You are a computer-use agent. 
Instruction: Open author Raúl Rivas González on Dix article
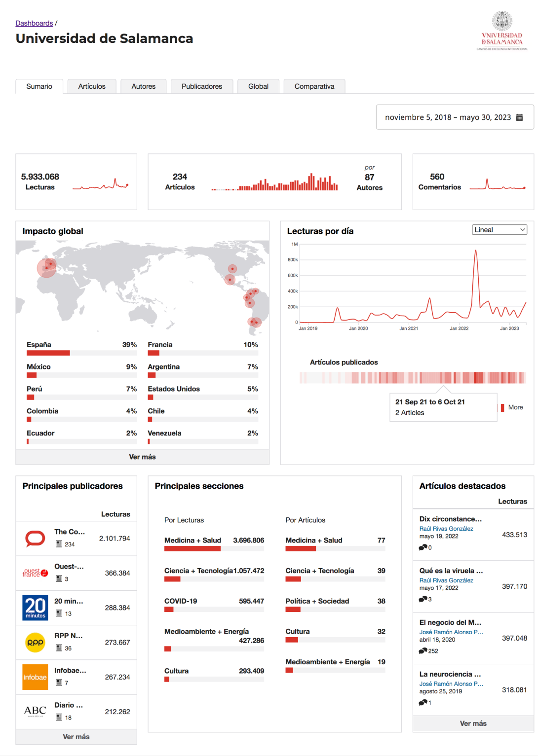pos(446,529)
